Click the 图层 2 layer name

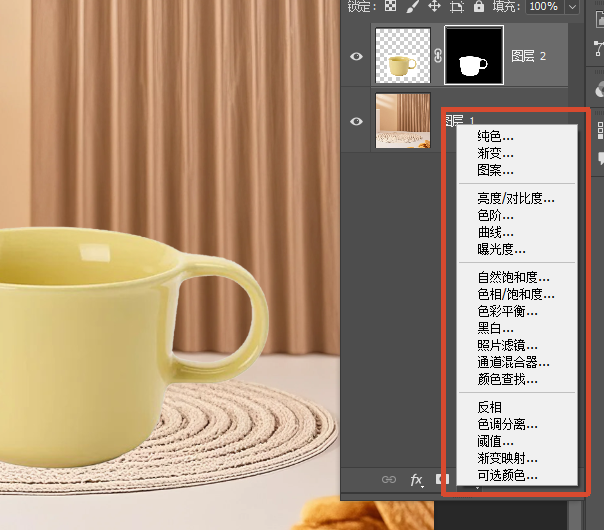point(528,56)
